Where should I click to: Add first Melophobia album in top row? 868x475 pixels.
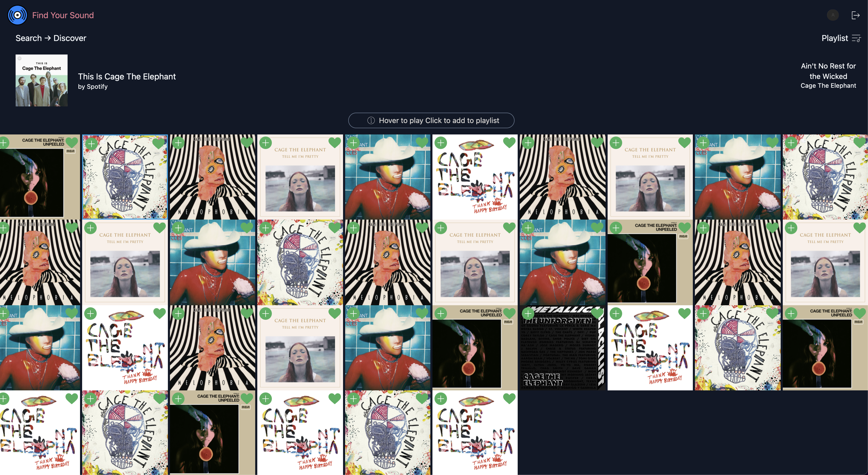click(178, 143)
